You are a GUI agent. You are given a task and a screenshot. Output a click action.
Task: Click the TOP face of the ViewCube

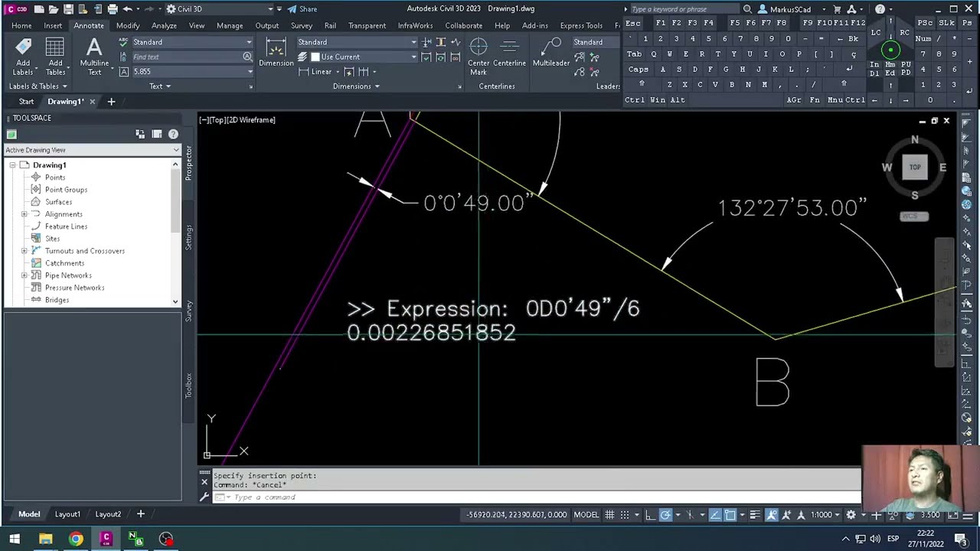click(x=915, y=167)
